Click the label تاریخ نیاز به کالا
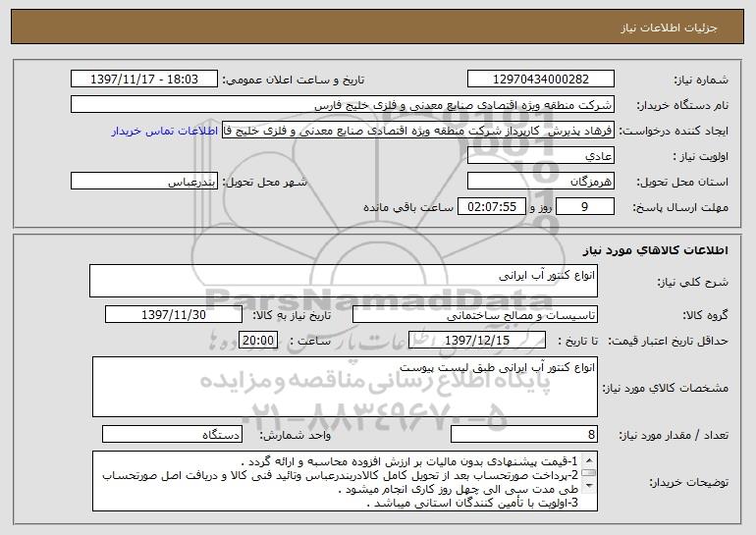The width and height of the screenshot is (756, 535). [292, 316]
